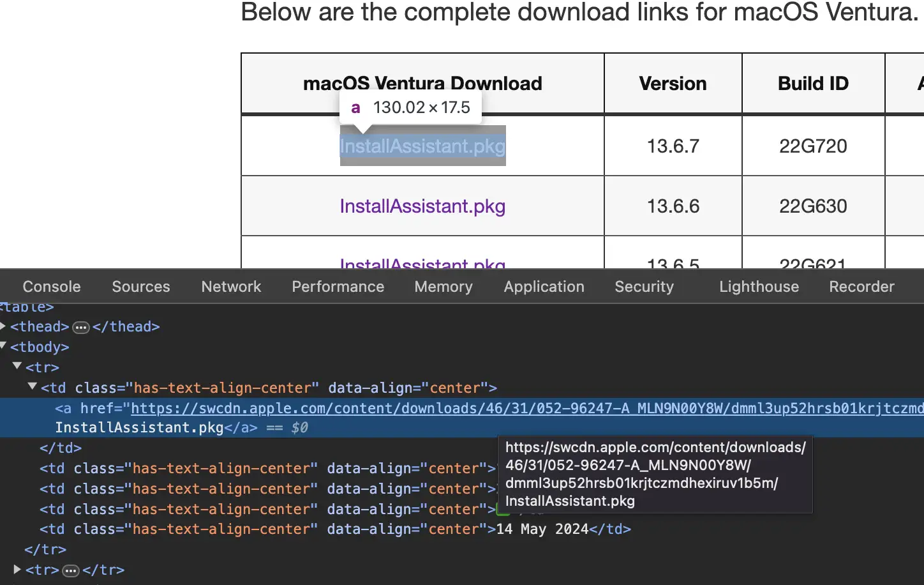Collapse the tbody element node
The image size is (924, 585).
pyautogui.click(x=4, y=346)
